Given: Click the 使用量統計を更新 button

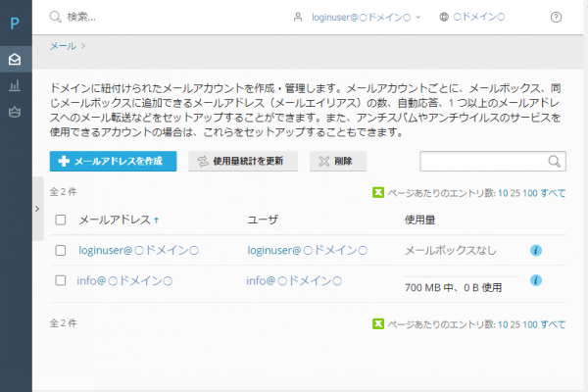Looking at the screenshot, I should pyautogui.click(x=243, y=162).
